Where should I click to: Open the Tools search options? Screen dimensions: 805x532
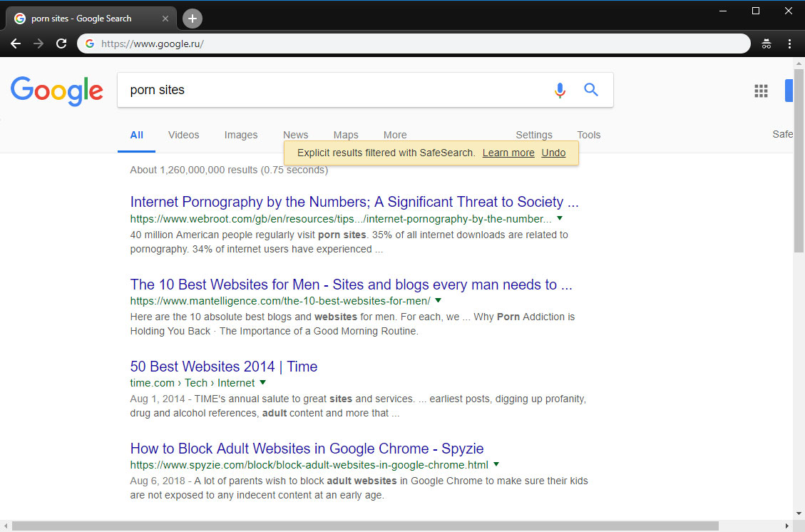click(x=588, y=135)
